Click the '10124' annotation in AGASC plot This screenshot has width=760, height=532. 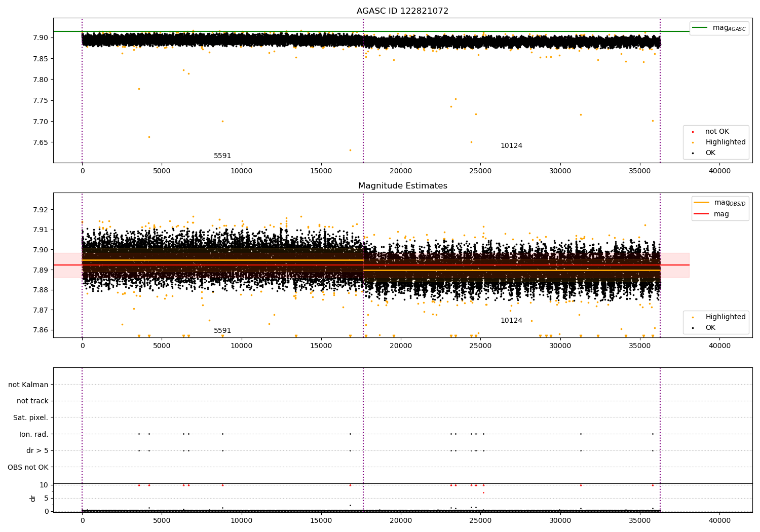(511, 146)
